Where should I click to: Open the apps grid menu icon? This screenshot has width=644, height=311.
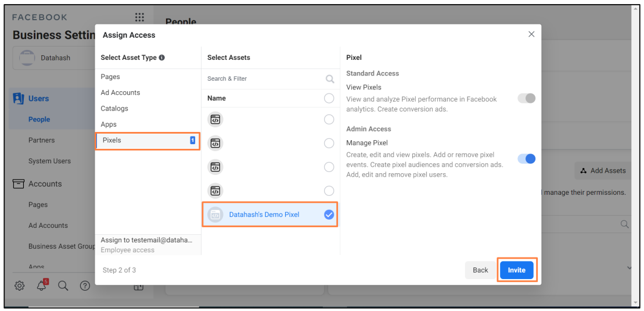(139, 17)
